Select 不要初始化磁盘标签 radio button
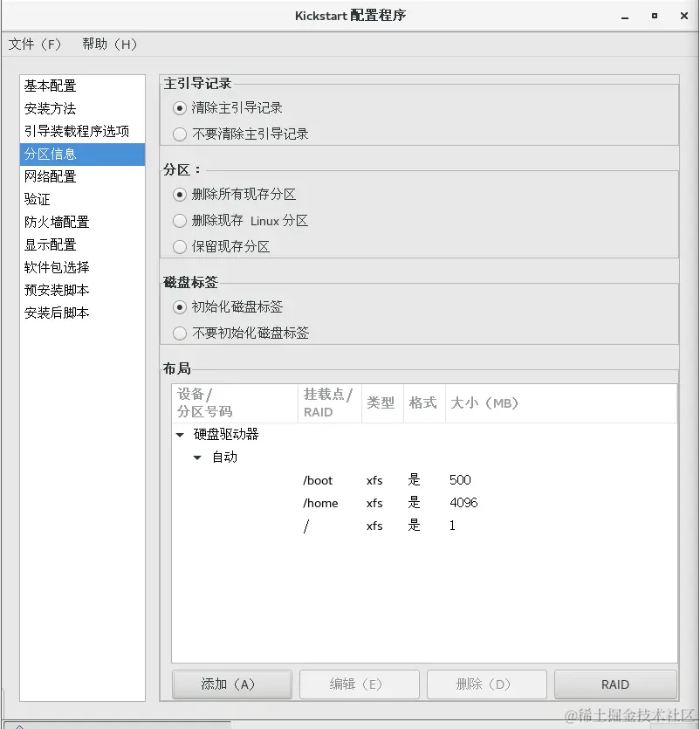 pos(180,334)
